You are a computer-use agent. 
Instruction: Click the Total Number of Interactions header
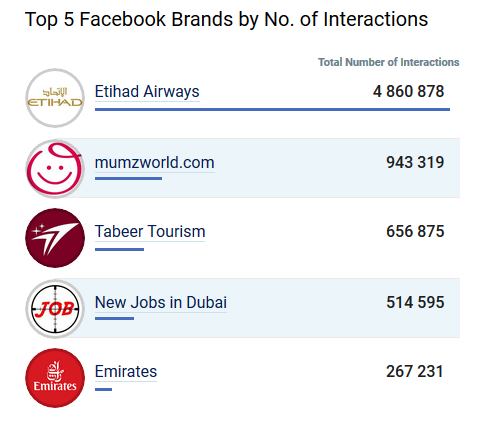coord(389,62)
